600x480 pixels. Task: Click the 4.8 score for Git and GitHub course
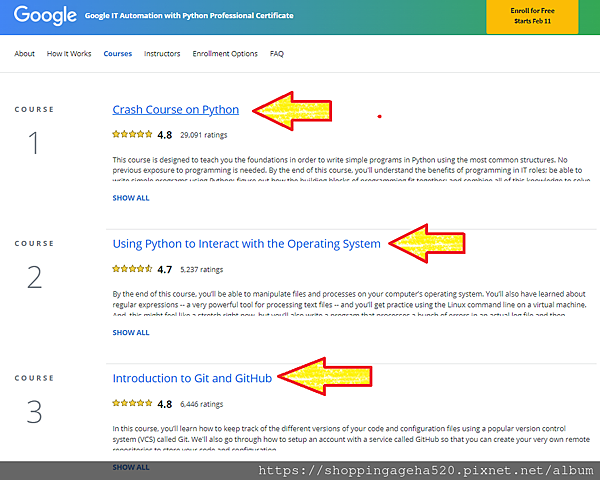(165, 404)
